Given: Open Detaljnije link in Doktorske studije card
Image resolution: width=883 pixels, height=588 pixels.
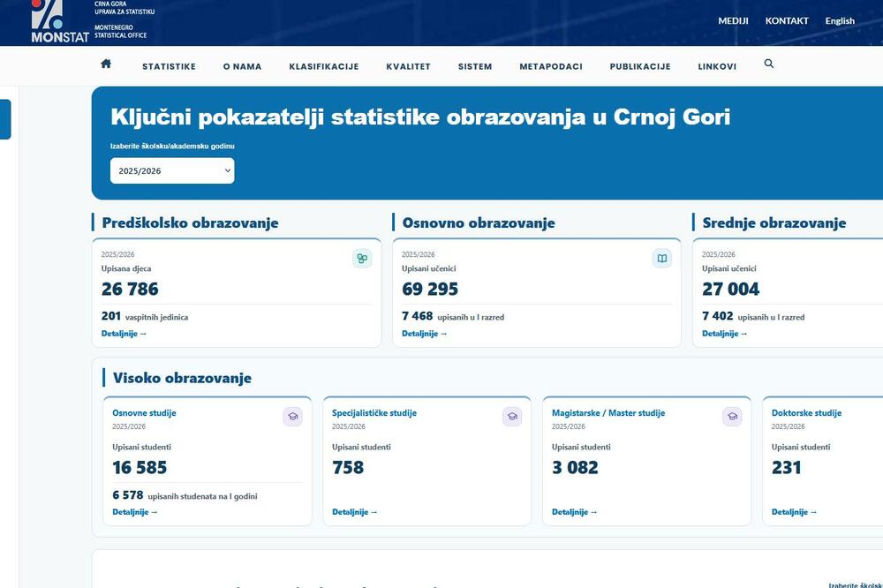Looking at the screenshot, I should pos(794,512).
